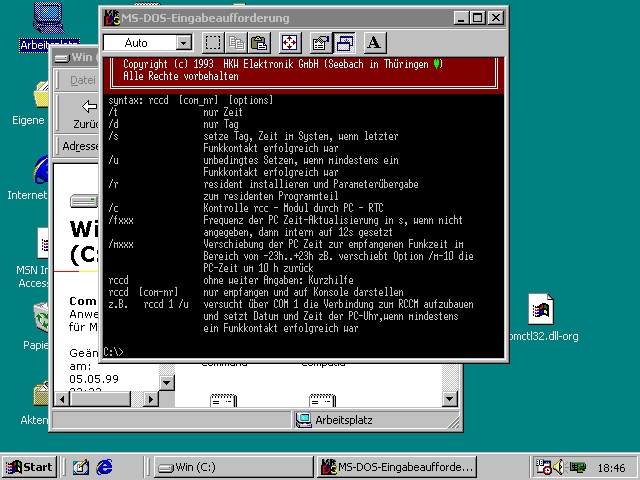Switch to Win (C:) taskbar button
This screenshot has height=480, width=640.
(233, 467)
